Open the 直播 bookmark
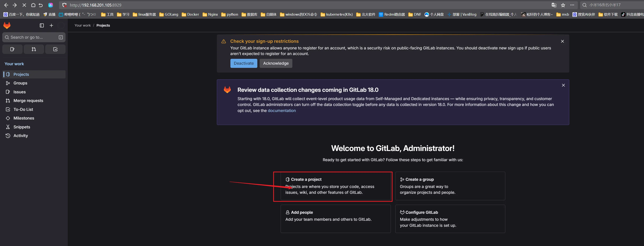The image size is (644, 246). pyautogui.click(x=49, y=15)
